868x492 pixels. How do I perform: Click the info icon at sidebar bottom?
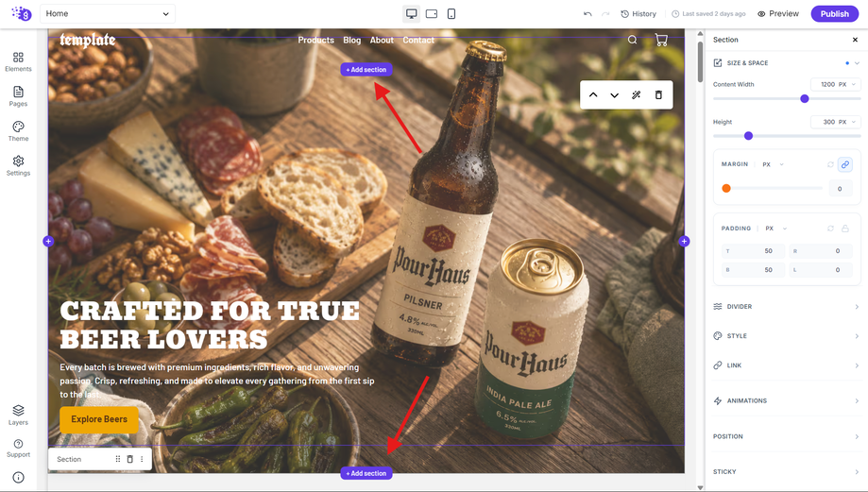18,477
